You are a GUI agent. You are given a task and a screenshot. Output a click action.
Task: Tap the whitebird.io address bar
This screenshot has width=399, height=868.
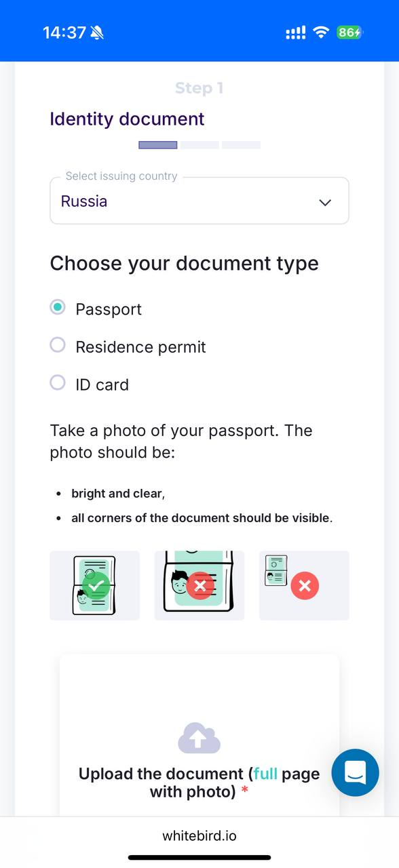[199, 835]
